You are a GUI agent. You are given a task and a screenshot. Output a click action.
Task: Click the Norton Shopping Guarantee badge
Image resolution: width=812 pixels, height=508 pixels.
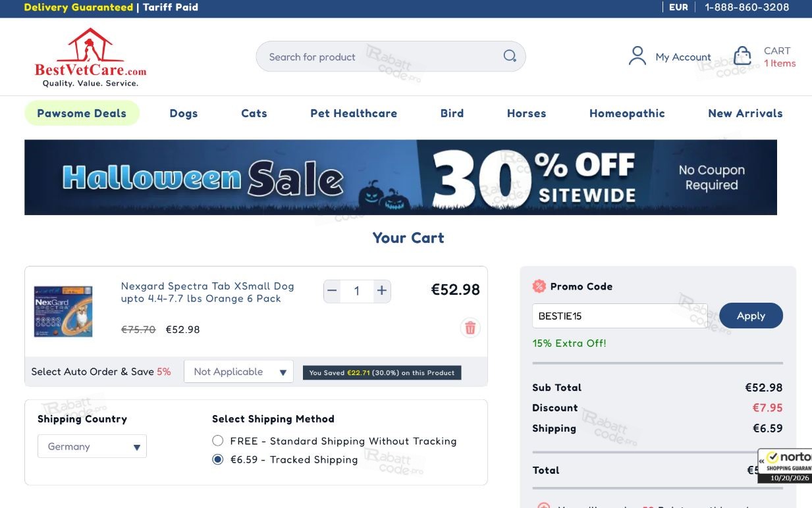pos(785,466)
